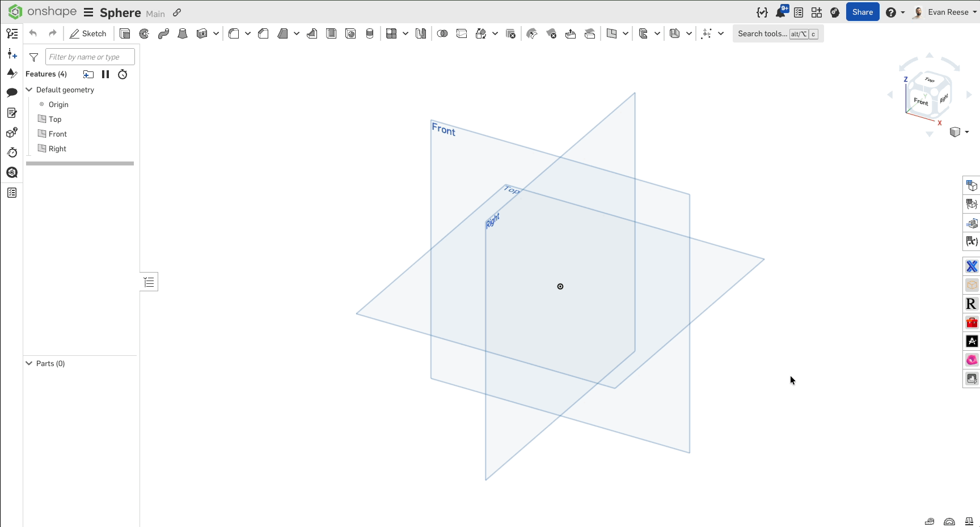Open the Comments panel icon
Screen dimensions: 980x527
click(12, 92)
